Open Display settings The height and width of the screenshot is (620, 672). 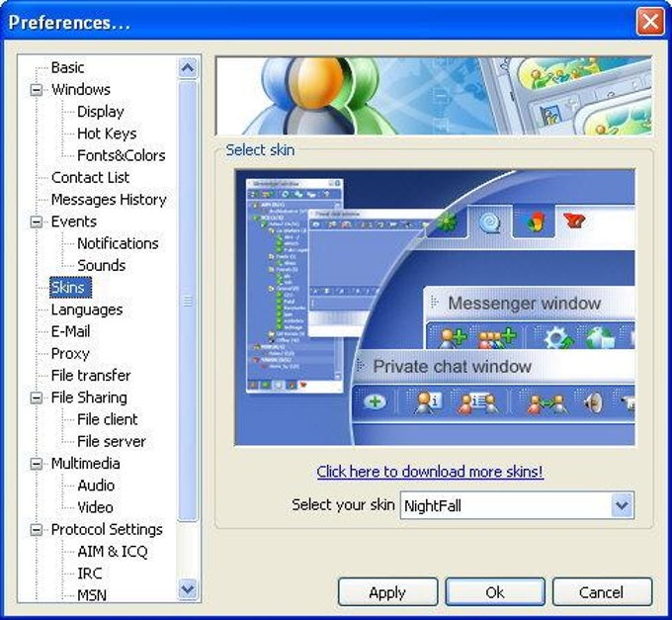(101, 112)
